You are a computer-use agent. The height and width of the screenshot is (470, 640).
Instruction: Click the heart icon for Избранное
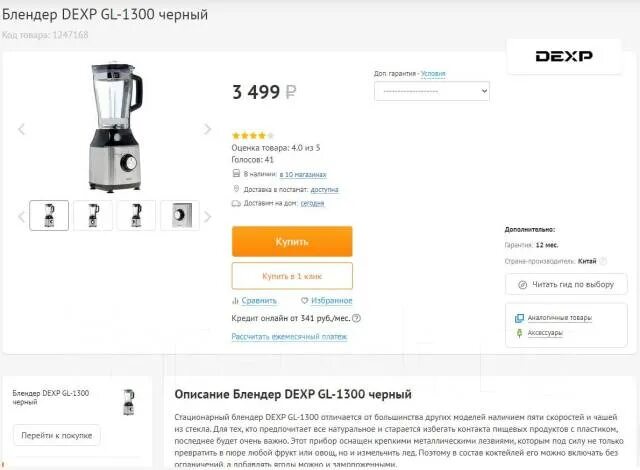pyautogui.click(x=304, y=301)
